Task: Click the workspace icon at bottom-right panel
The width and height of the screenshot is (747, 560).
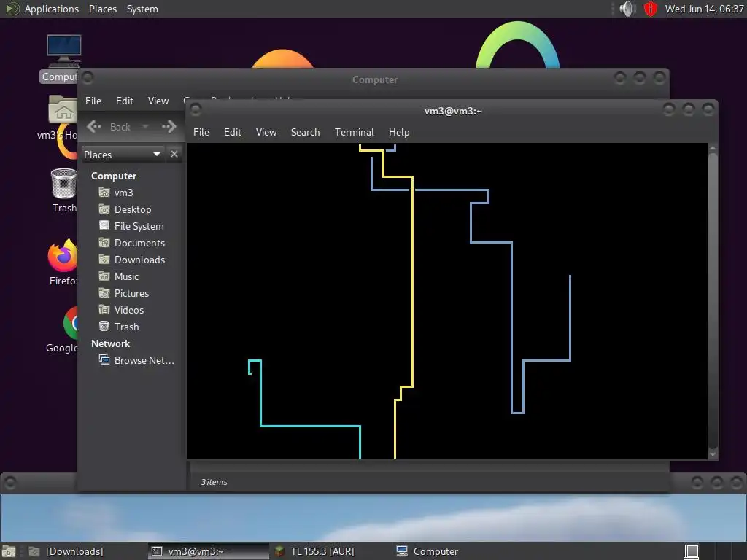Action: [692, 551]
